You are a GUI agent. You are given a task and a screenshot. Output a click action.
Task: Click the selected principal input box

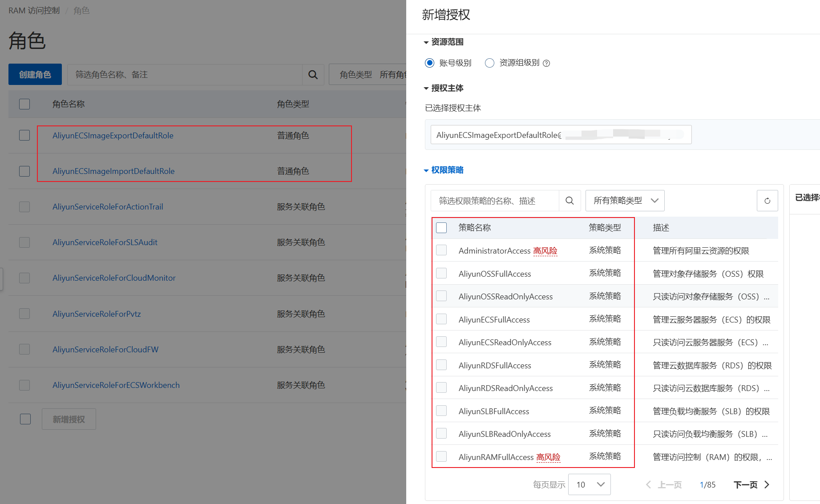coord(561,135)
